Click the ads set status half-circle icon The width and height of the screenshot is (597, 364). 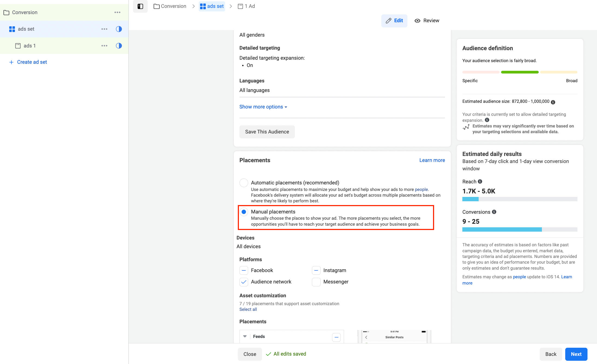(x=119, y=29)
